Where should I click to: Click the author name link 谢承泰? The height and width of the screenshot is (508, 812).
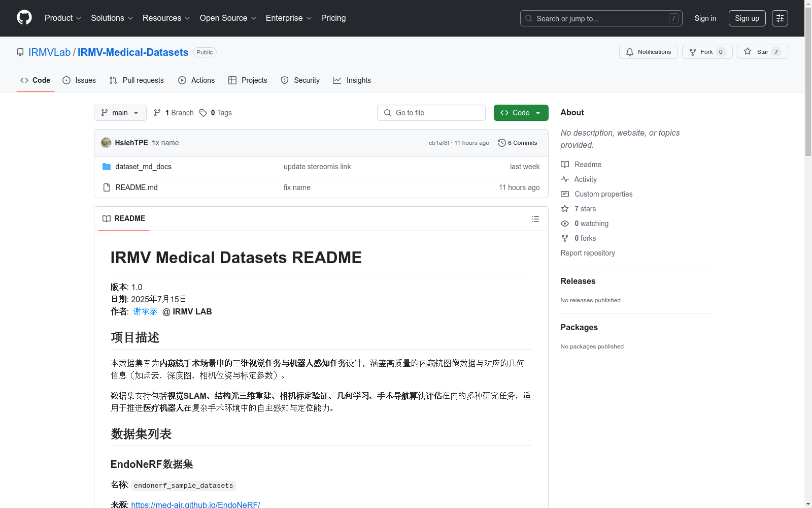coord(145,311)
